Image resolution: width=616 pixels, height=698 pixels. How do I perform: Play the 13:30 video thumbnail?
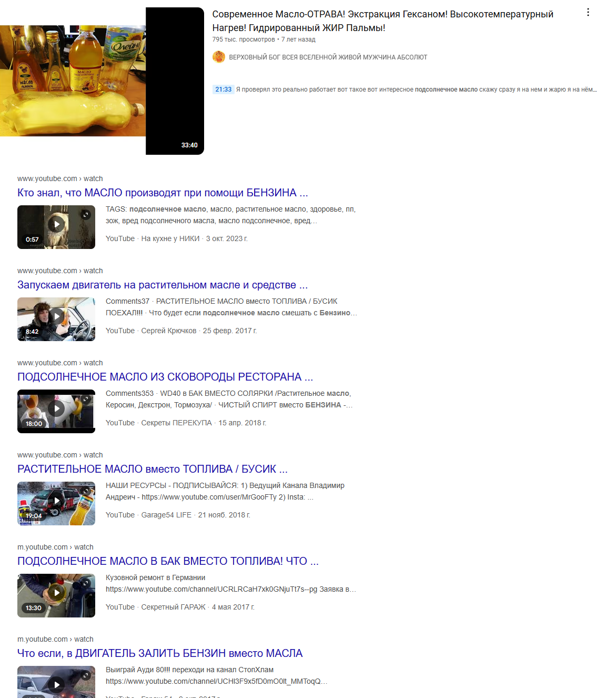pyautogui.click(x=56, y=595)
